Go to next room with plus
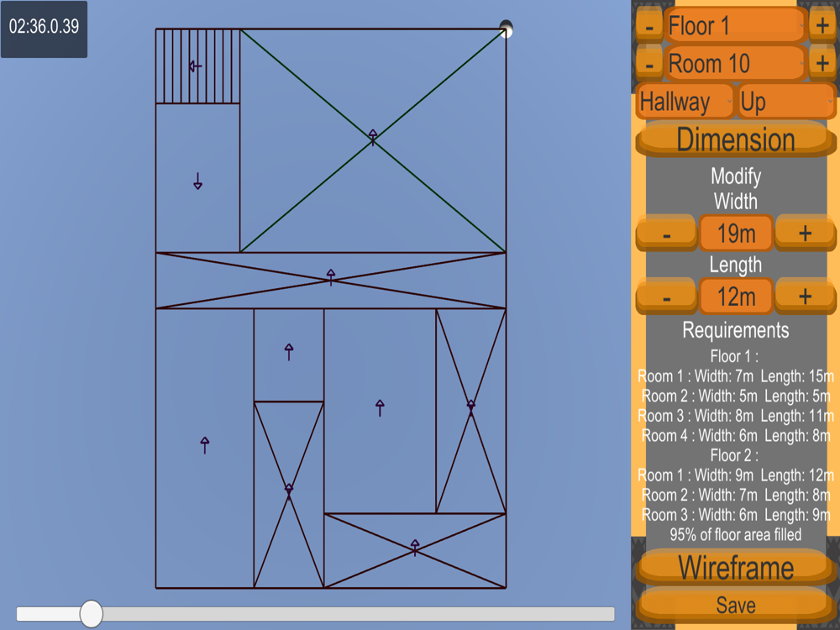The width and height of the screenshot is (840, 630). pyautogui.click(x=822, y=64)
